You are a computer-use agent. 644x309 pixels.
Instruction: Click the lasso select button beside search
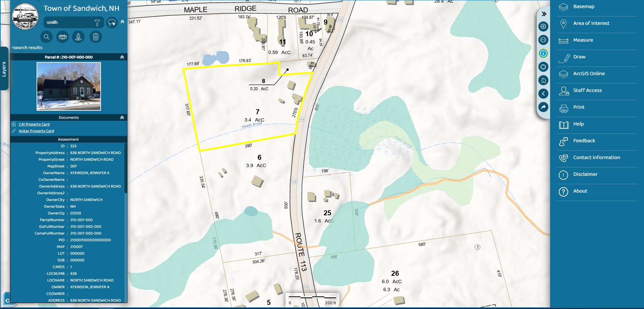pyautogui.click(x=112, y=22)
